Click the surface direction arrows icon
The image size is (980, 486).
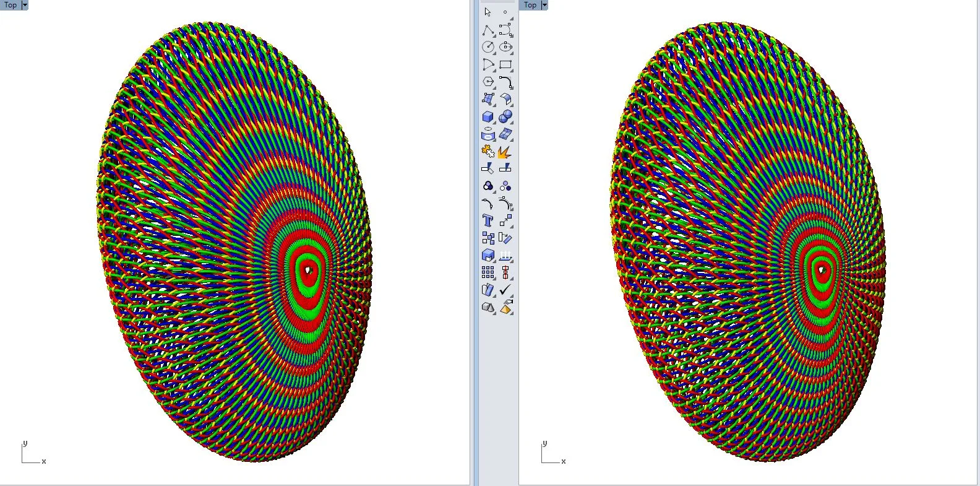click(x=505, y=255)
